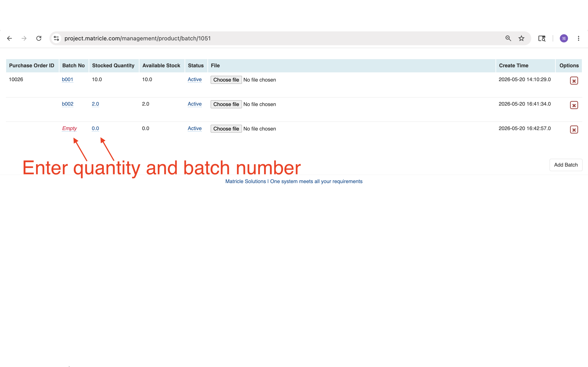
Task: Open Chrome three-dot menu
Action: click(579, 38)
